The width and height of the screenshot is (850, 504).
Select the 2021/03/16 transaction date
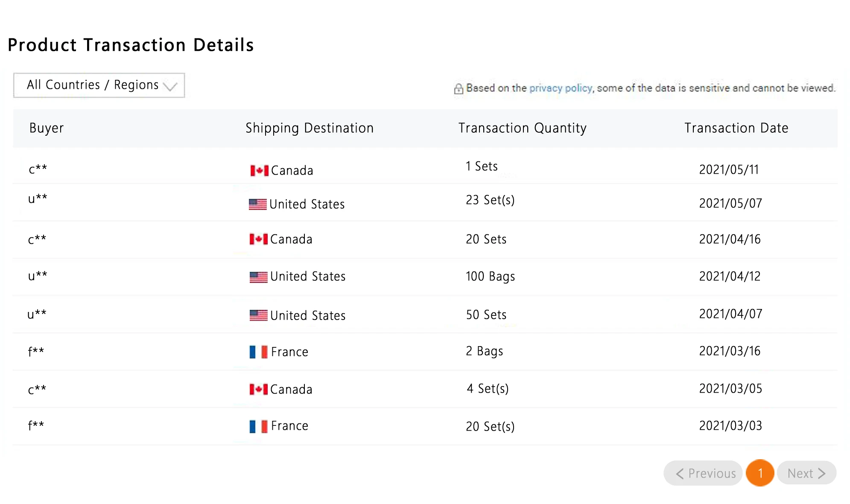point(730,351)
